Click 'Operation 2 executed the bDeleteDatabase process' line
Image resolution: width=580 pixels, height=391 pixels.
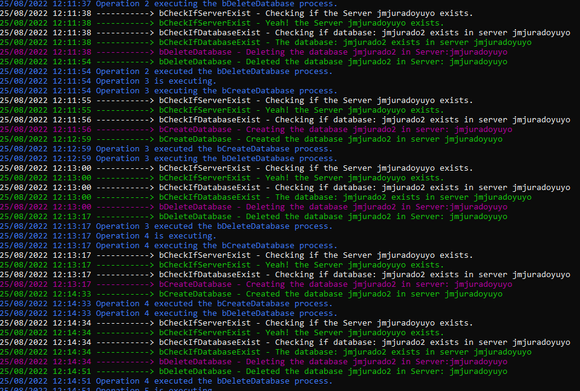[x=166, y=71]
